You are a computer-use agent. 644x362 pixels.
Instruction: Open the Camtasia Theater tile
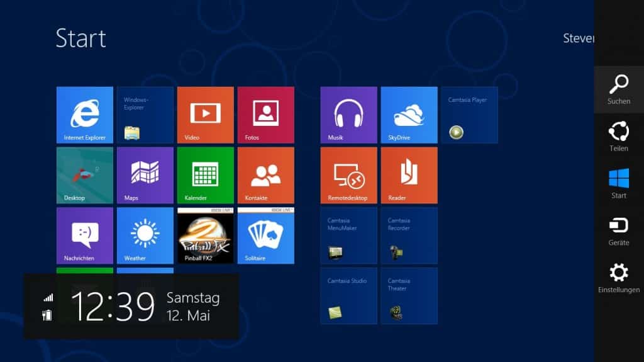tap(409, 296)
